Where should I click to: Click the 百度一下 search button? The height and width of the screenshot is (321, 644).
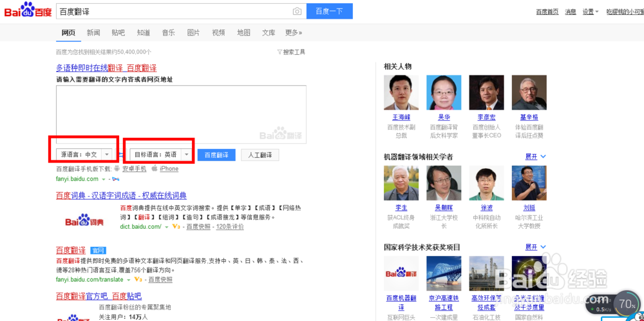click(x=329, y=12)
